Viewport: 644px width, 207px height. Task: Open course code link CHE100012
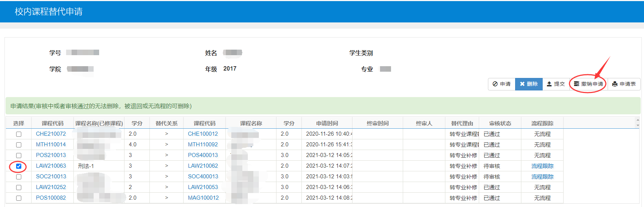coord(203,134)
